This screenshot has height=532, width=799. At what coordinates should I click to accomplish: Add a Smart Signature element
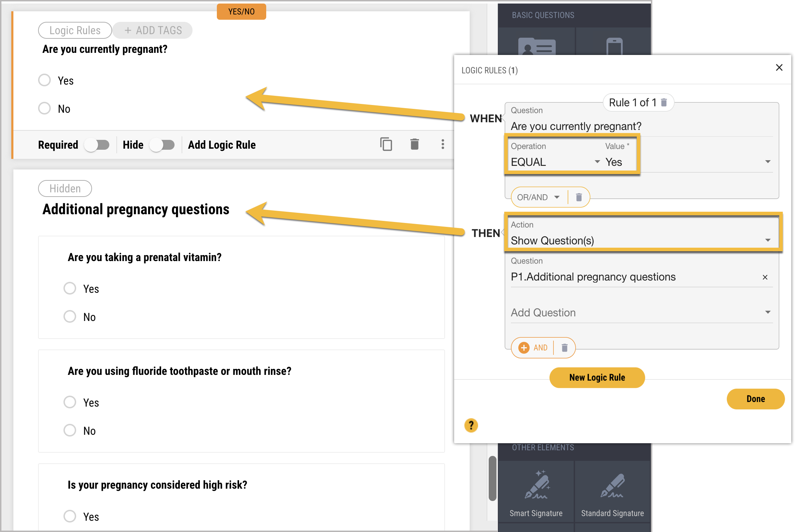536,491
